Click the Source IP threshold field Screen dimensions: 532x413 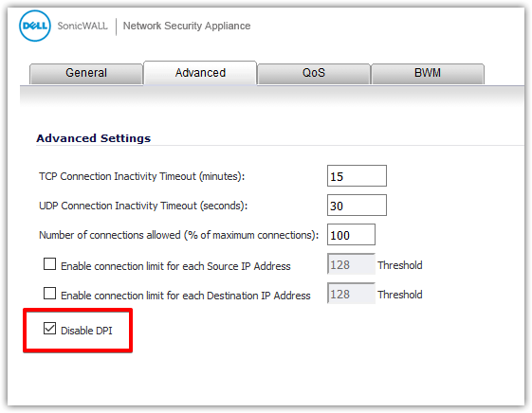351,264
